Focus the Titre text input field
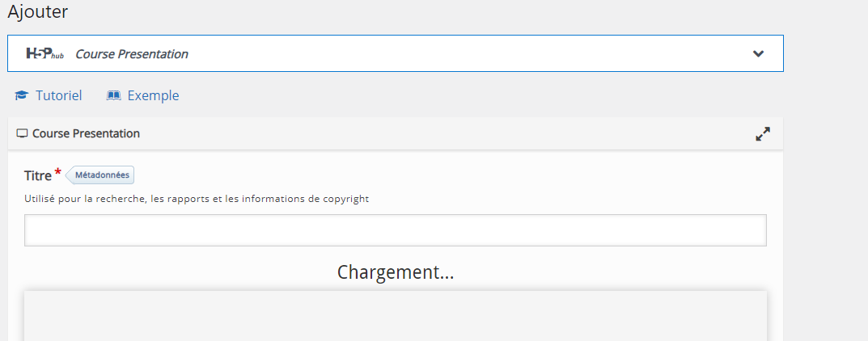The image size is (868, 341). (396, 230)
